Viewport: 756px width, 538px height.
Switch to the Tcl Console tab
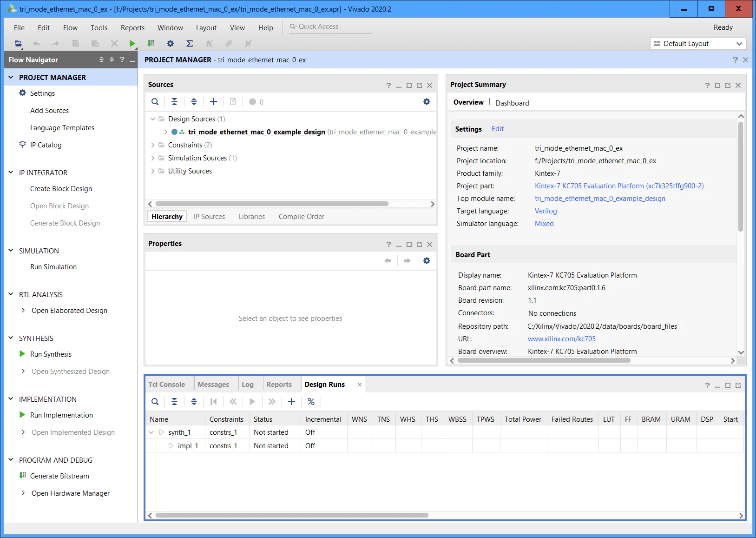coord(166,385)
